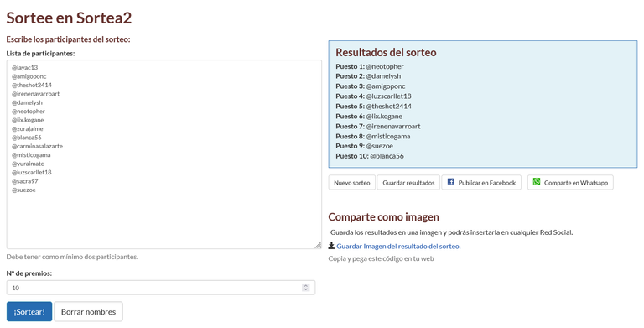
Task: Click the Borrar nombres button
Action: tap(88, 311)
